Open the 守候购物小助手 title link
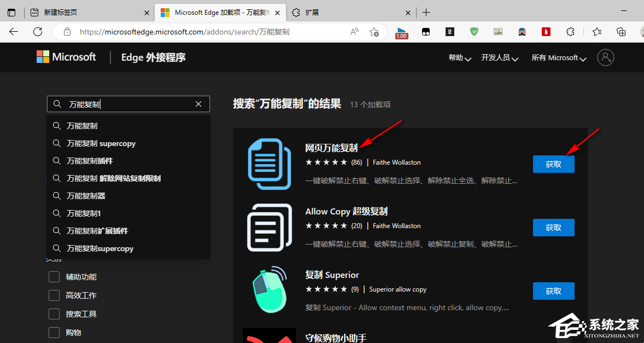 coord(336,338)
